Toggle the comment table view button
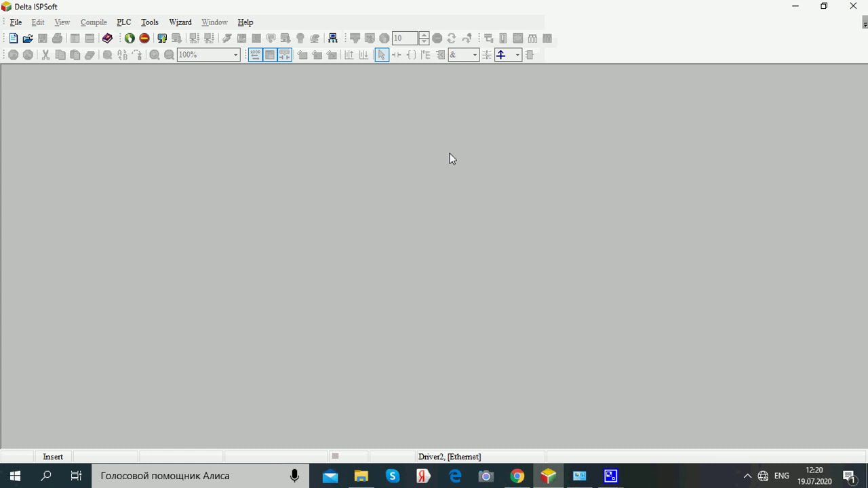The height and width of the screenshot is (488, 868). [270, 55]
